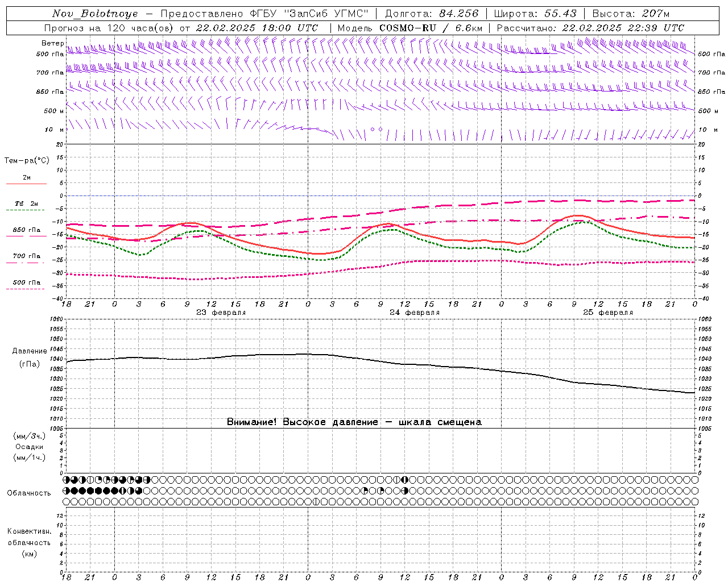The width and height of the screenshot is (728, 582).
Task: Click the Рассчитано: 22.02.2025 22:39 UTC timestamp
Action: tap(590, 28)
